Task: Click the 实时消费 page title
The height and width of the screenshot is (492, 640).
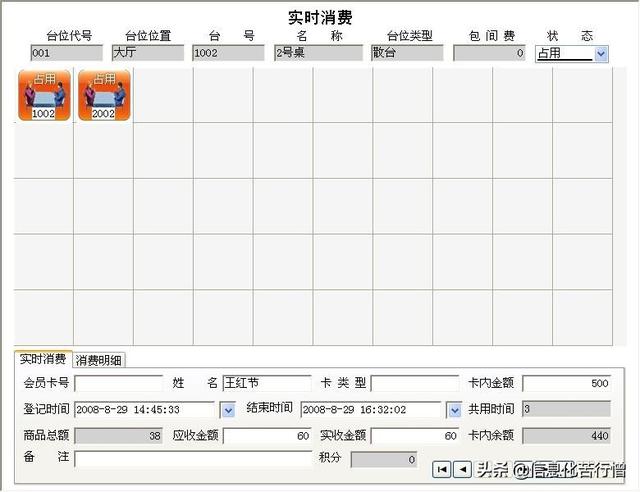Action: pos(320,17)
